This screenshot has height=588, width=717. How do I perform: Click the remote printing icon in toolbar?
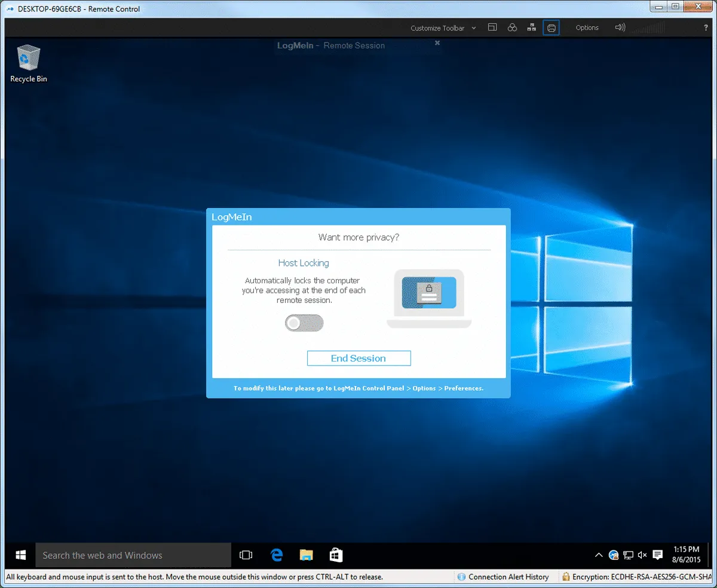[x=551, y=27]
